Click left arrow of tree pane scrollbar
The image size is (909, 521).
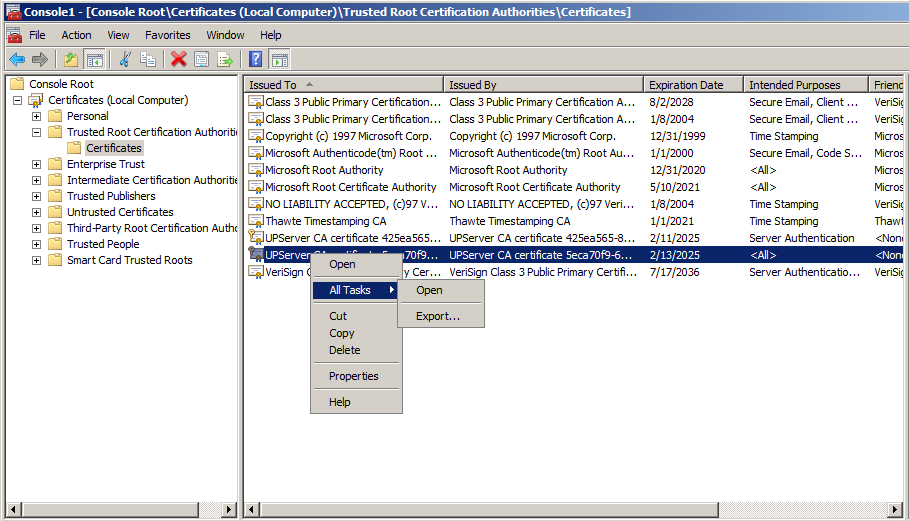tap(13, 510)
